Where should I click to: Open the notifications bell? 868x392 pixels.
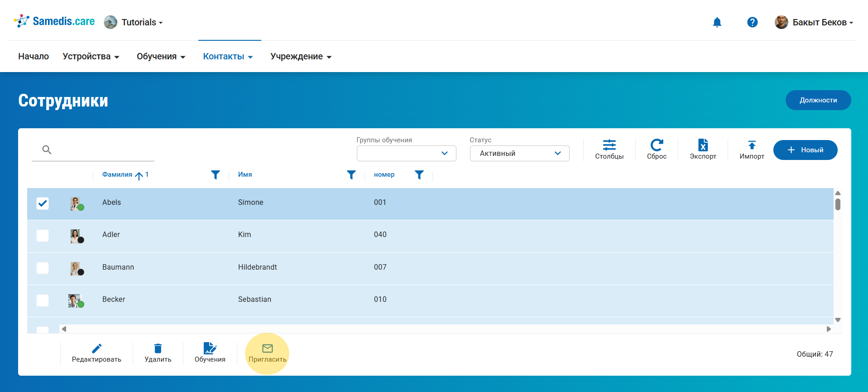[x=717, y=22]
